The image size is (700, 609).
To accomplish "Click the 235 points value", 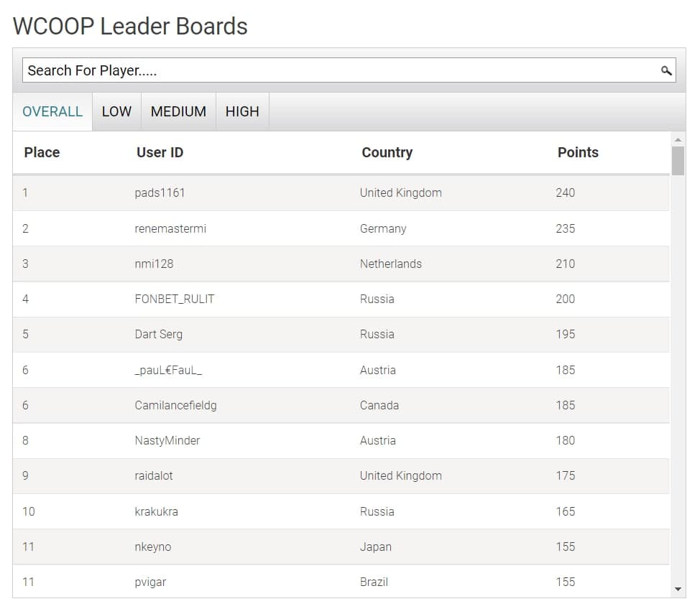I will [565, 228].
